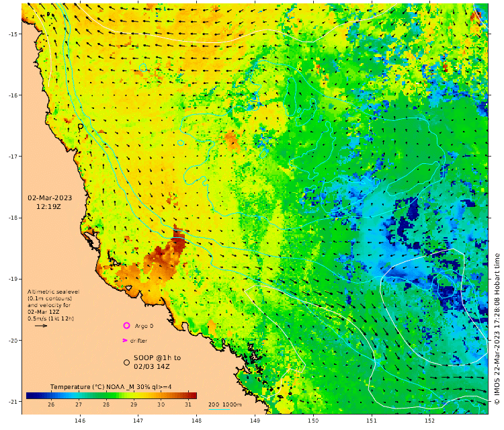Viewport: 504px width, 430px height.
Task: Click the IMOS copyright timestamp text
Action: click(497, 329)
